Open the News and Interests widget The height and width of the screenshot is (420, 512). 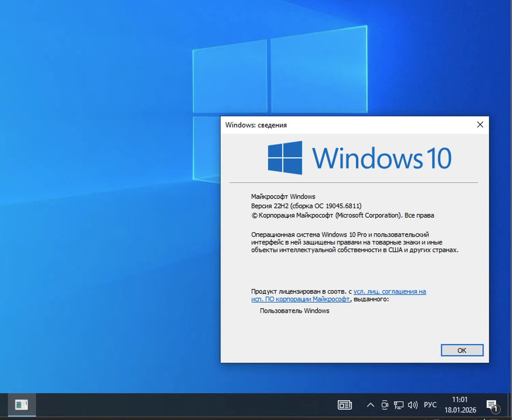344,404
